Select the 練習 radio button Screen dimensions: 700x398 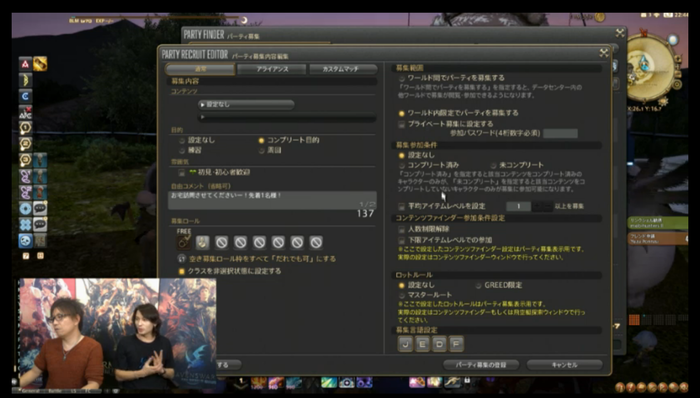(182, 151)
